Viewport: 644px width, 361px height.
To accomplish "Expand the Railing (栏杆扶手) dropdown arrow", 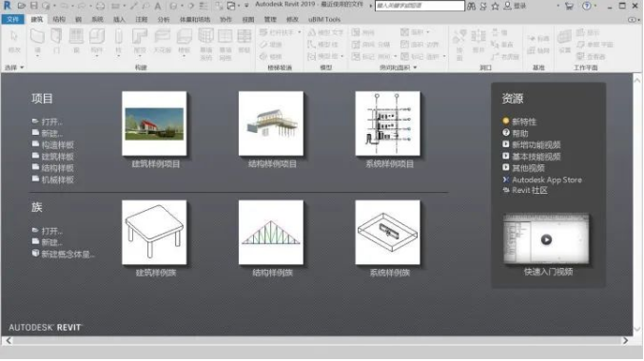I will (x=300, y=32).
